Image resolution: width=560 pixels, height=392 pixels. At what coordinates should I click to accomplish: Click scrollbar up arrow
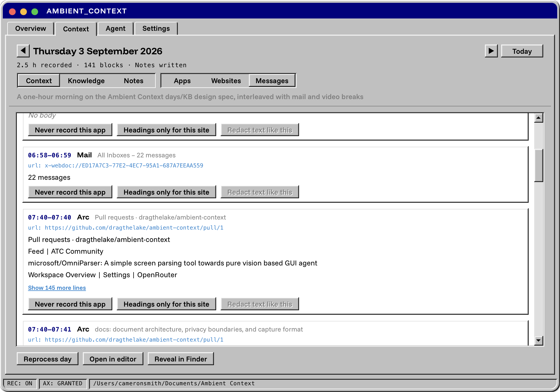538,118
